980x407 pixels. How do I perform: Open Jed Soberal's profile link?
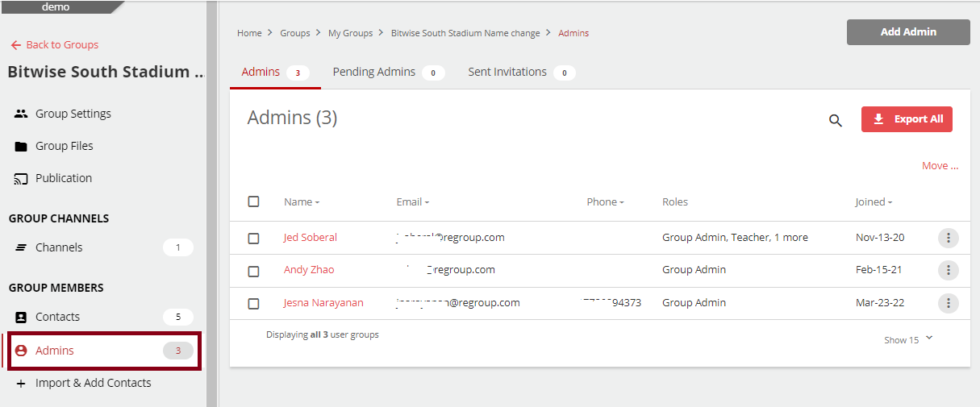(311, 238)
